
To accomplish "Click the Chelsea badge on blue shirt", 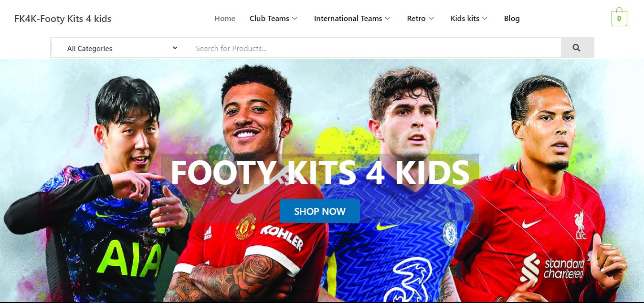I will point(450,234).
